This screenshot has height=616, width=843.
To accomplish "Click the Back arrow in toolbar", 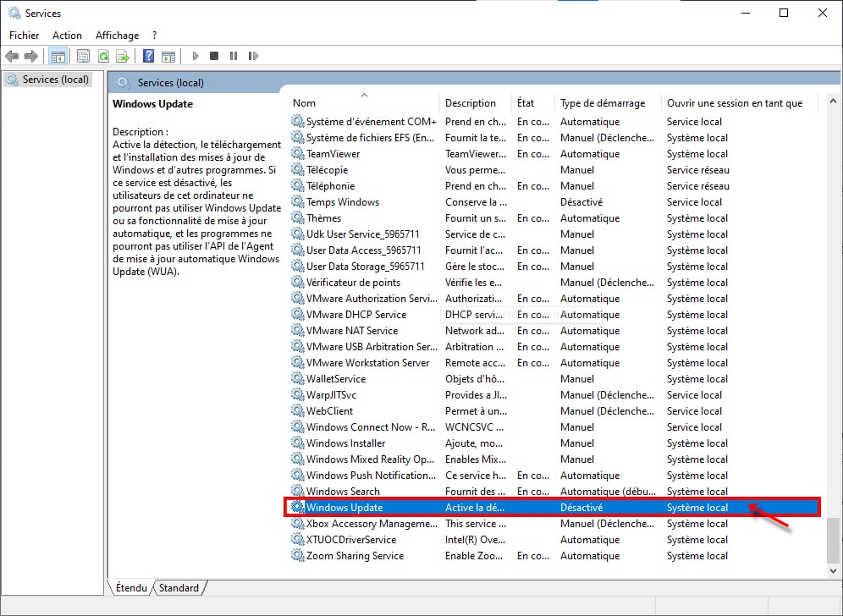I will (x=12, y=56).
